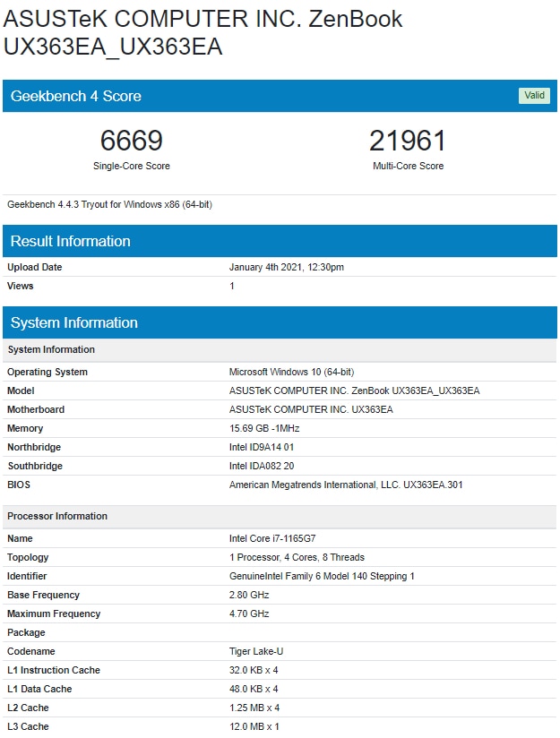Viewport: 560px width, 738px height.
Task: Click the Codename label
Action: click(31, 651)
